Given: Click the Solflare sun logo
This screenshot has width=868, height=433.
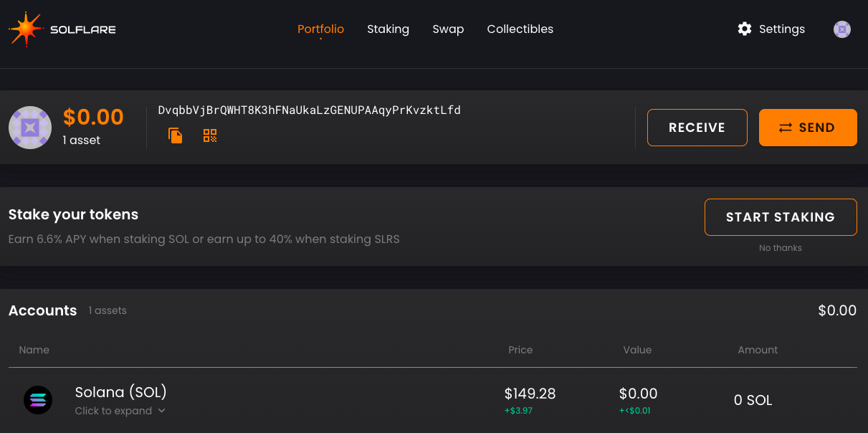Looking at the screenshot, I should coord(26,29).
